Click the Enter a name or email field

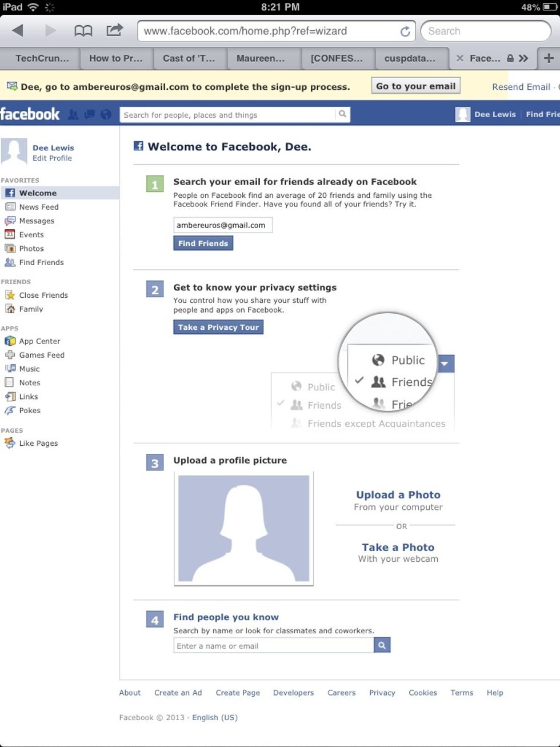[274, 646]
